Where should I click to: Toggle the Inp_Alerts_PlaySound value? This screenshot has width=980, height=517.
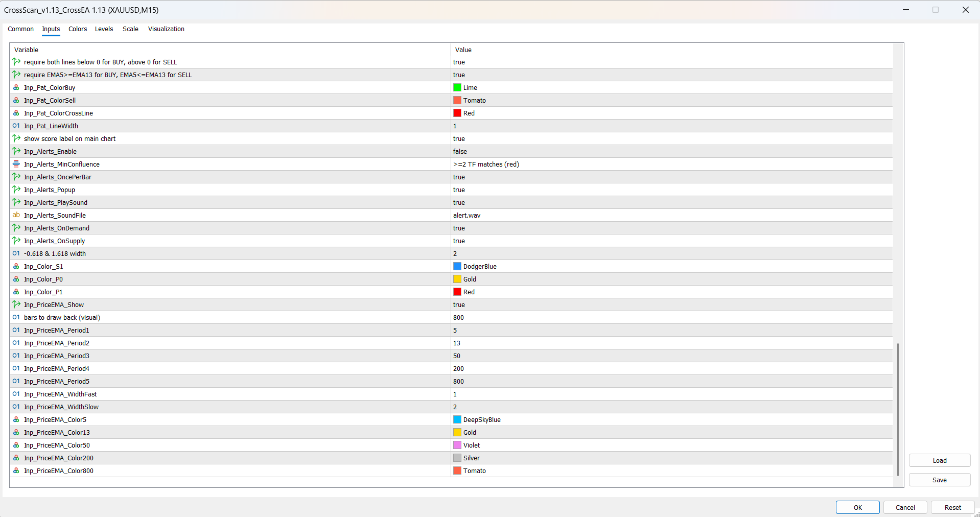[x=671, y=202]
